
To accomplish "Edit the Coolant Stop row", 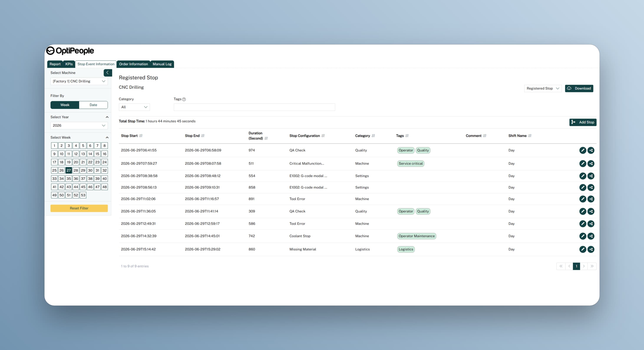I will click(x=583, y=236).
